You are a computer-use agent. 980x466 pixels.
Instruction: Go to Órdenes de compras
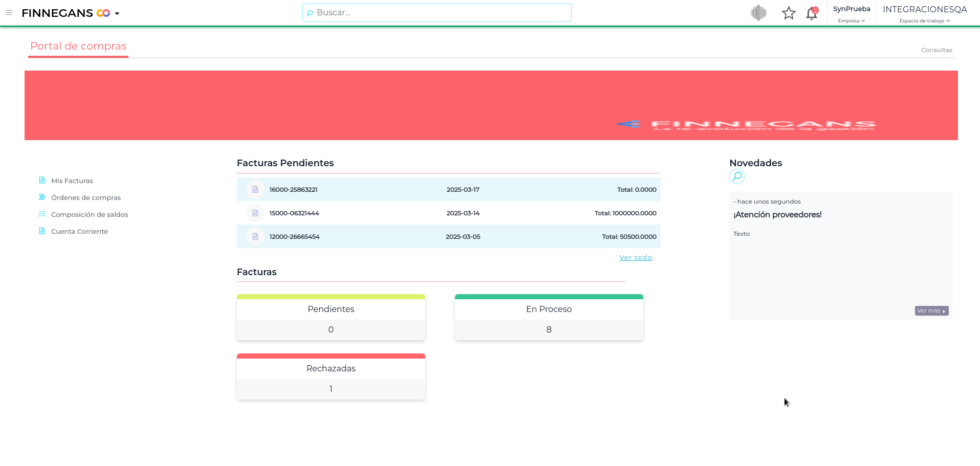[85, 197]
